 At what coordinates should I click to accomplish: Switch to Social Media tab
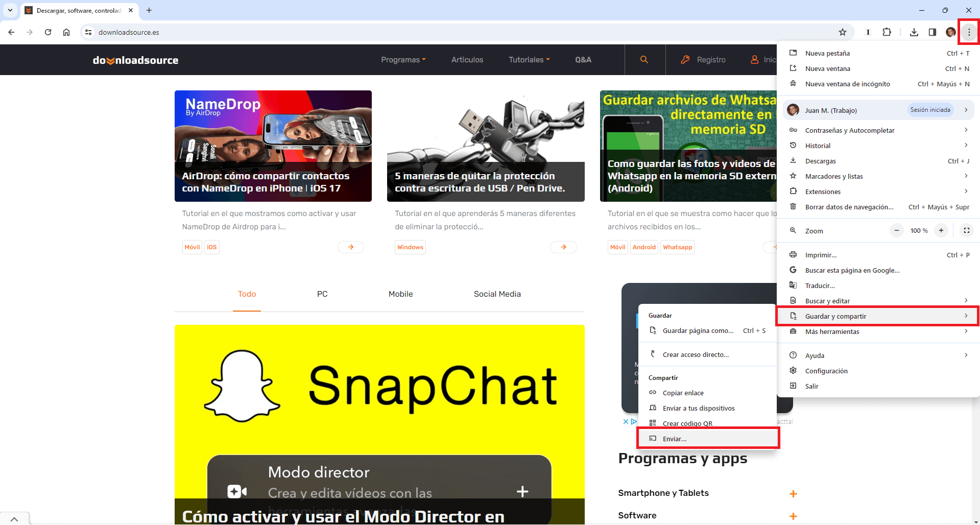point(497,294)
